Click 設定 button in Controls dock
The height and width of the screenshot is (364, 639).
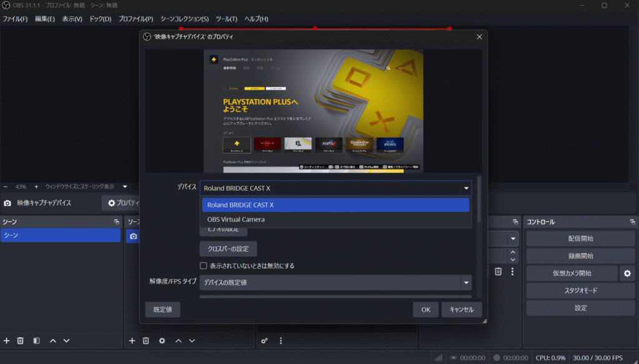coord(581,308)
